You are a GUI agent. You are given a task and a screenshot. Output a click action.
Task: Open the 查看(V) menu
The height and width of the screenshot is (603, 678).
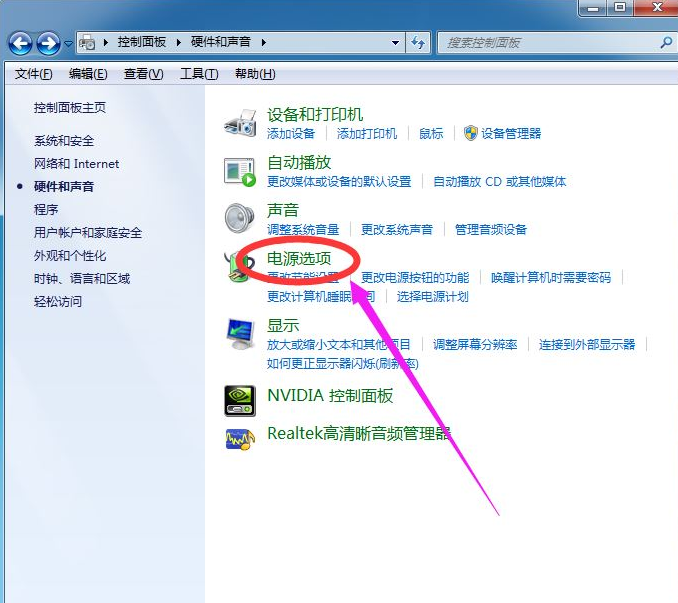point(143,74)
